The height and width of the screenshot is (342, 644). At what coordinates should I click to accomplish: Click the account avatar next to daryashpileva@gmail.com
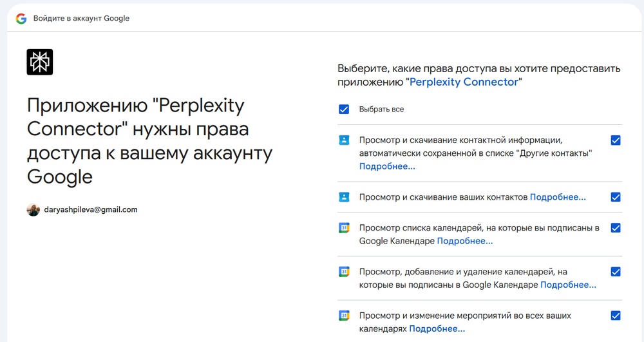pos(33,210)
